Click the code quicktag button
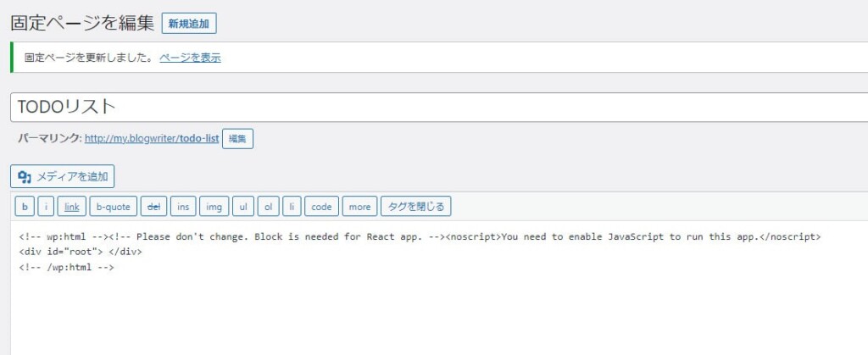The image size is (868, 355). click(321, 207)
